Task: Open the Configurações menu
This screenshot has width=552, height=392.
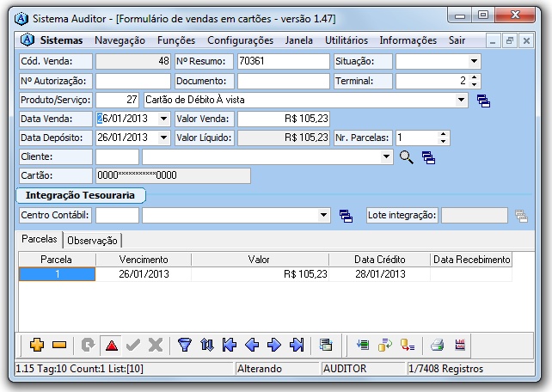Action: (240, 40)
